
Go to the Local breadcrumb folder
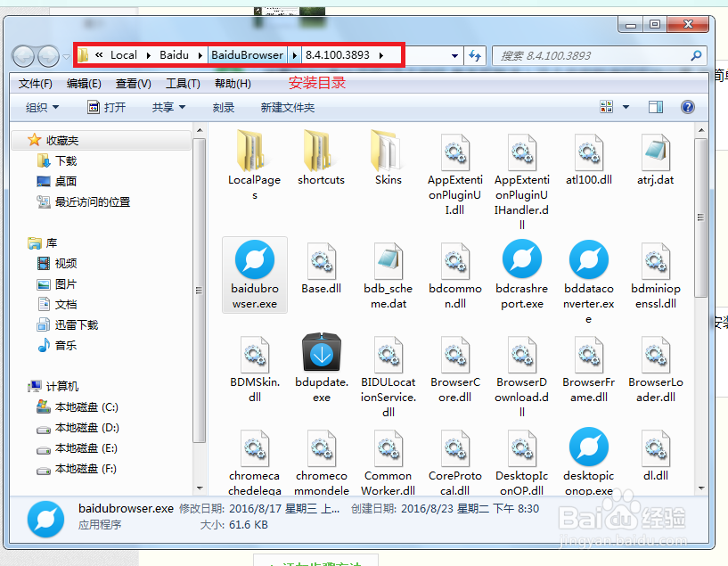[124, 55]
